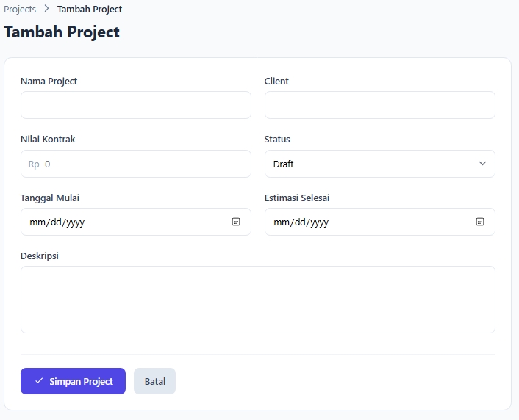
Task: Click the breadcrumb chevron separator after Projects
Action: 46,9
